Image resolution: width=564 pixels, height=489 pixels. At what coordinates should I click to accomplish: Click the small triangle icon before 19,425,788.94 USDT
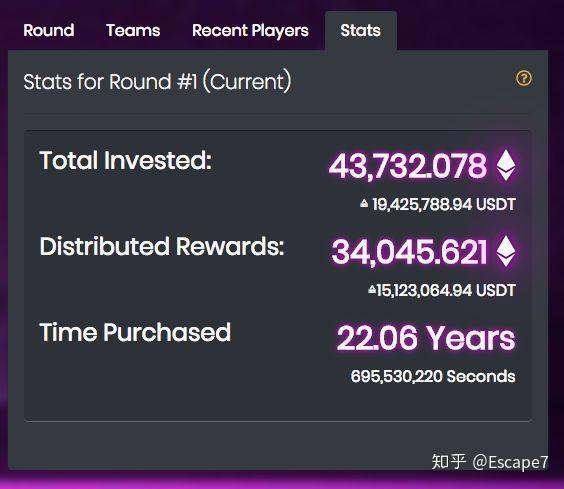pos(364,203)
